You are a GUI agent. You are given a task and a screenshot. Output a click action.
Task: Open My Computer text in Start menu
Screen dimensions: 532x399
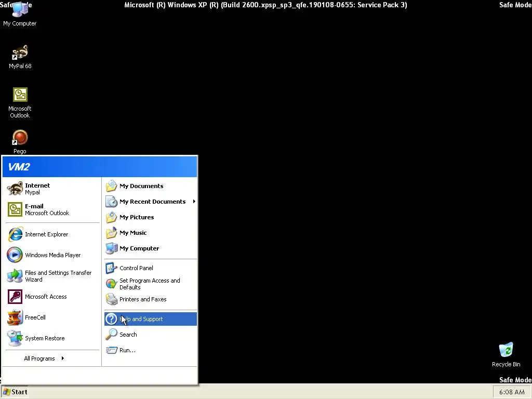pos(139,248)
